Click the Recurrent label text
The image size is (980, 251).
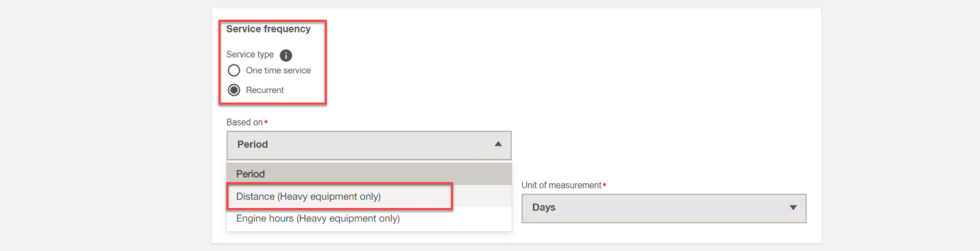pos(265,90)
